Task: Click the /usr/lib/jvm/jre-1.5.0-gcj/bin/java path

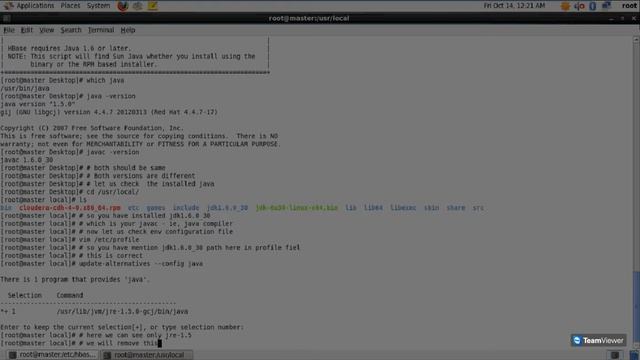Action: [x=122, y=311]
